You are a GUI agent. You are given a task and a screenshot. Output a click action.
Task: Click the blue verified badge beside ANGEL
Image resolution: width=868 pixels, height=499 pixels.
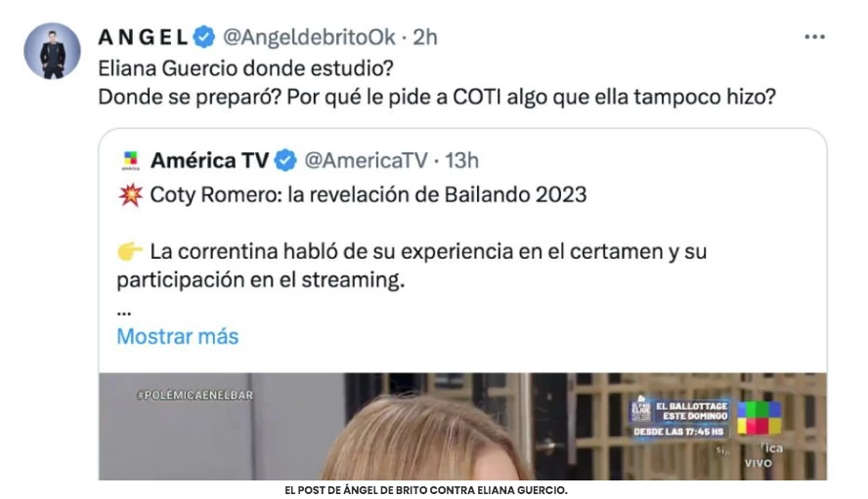point(204,37)
